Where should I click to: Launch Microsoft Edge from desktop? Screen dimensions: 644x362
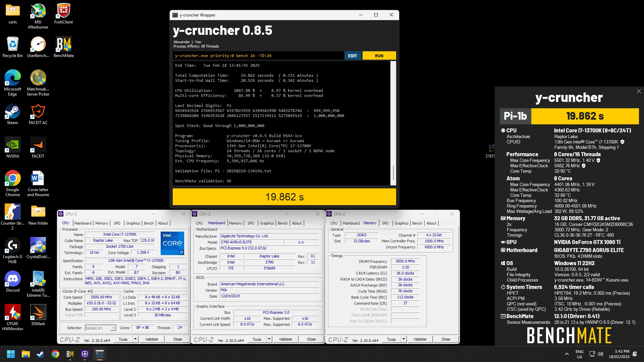13,83
